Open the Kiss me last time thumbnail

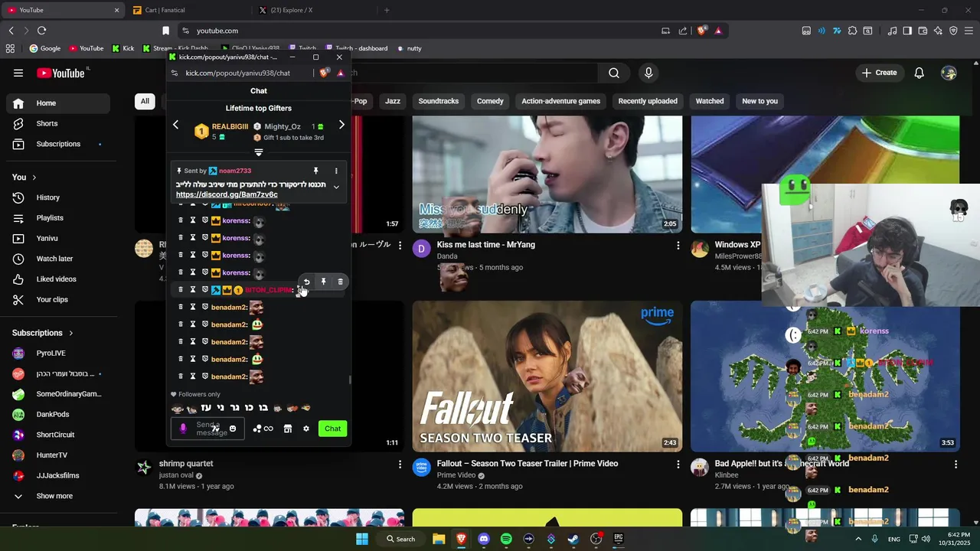[x=547, y=174]
